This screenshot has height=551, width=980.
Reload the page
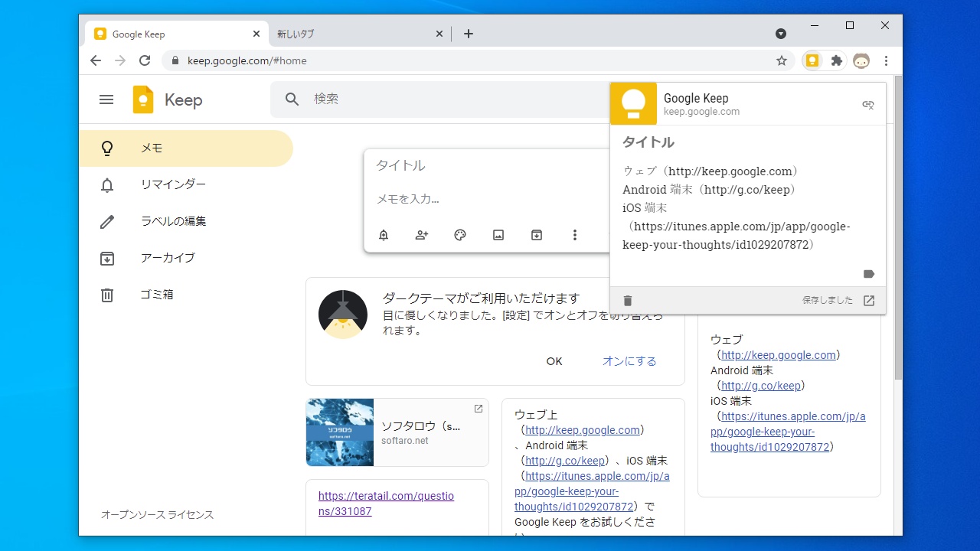coord(145,60)
